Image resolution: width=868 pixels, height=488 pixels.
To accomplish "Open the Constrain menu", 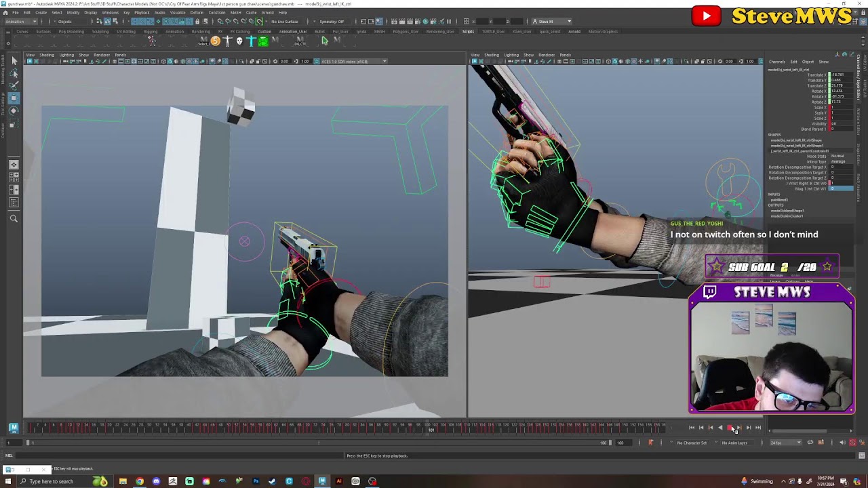I will (x=217, y=12).
